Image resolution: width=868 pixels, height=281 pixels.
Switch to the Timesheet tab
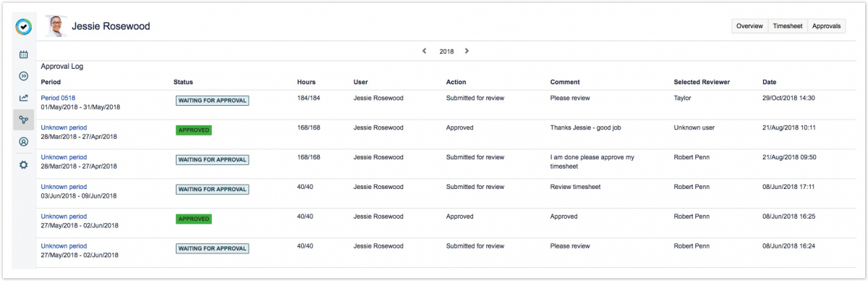point(787,26)
